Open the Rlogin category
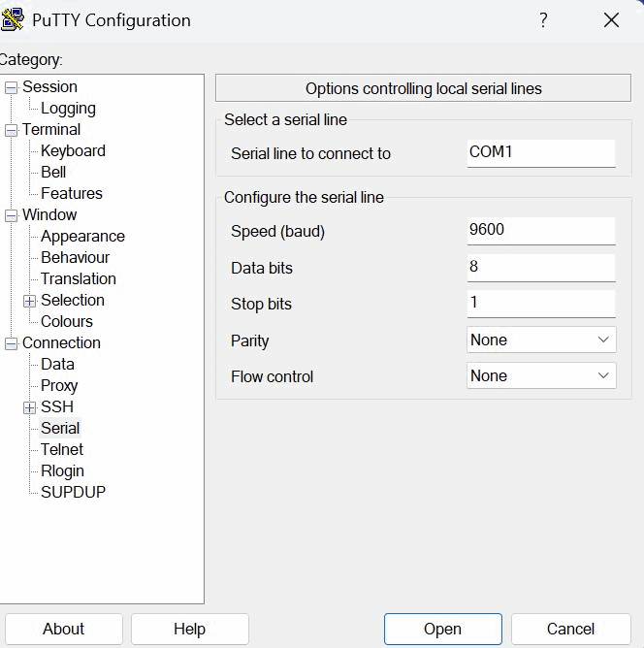This screenshot has height=648, width=644. [62, 471]
